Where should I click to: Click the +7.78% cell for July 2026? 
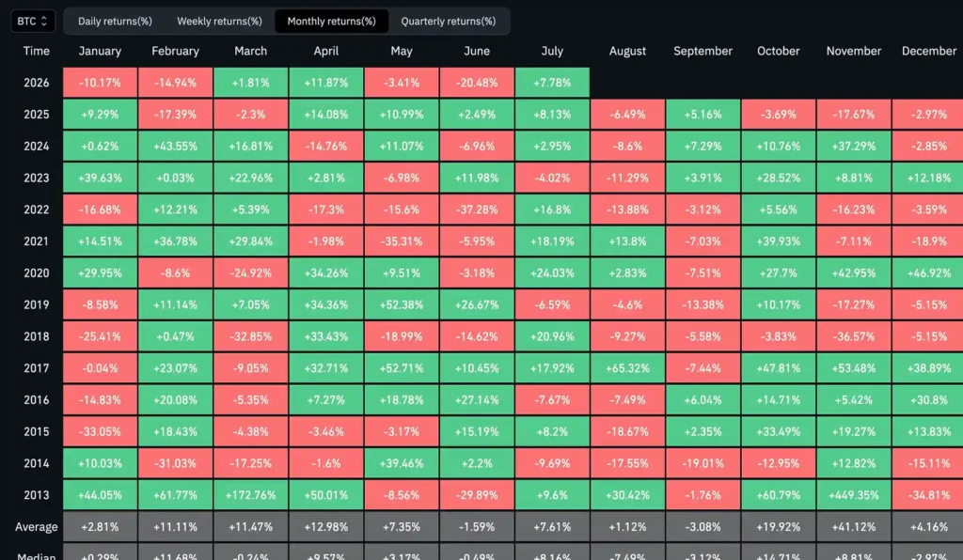[552, 83]
